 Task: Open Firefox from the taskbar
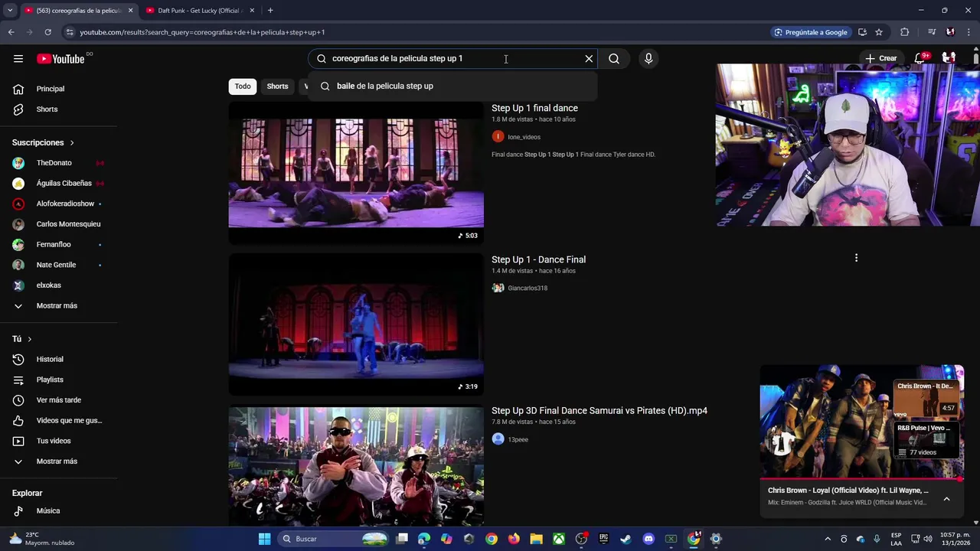514,539
